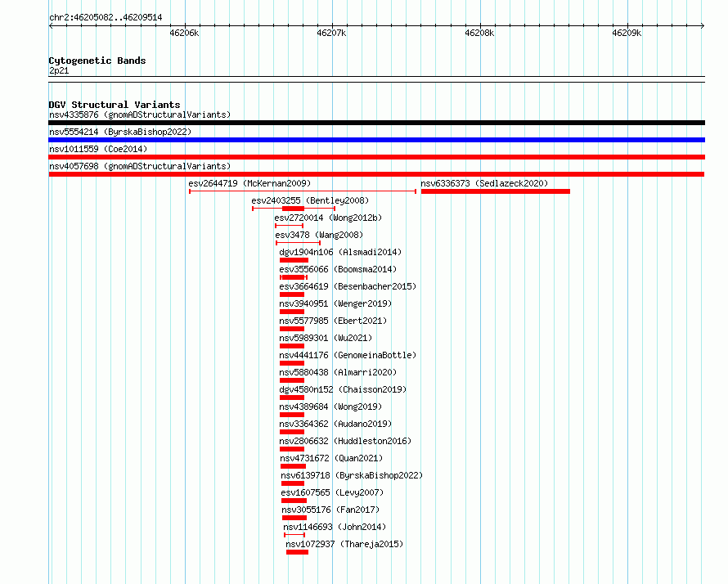
Task: Open nsv6139718 ByrskaBishop2022 variant label
Action: pos(352,475)
